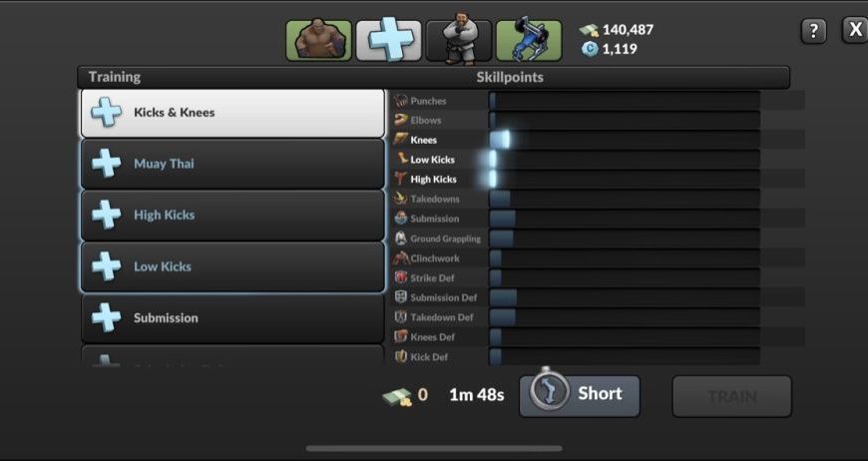Open the question mark help button
Viewport: 868px width, 461px height.
pyautogui.click(x=813, y=31)
